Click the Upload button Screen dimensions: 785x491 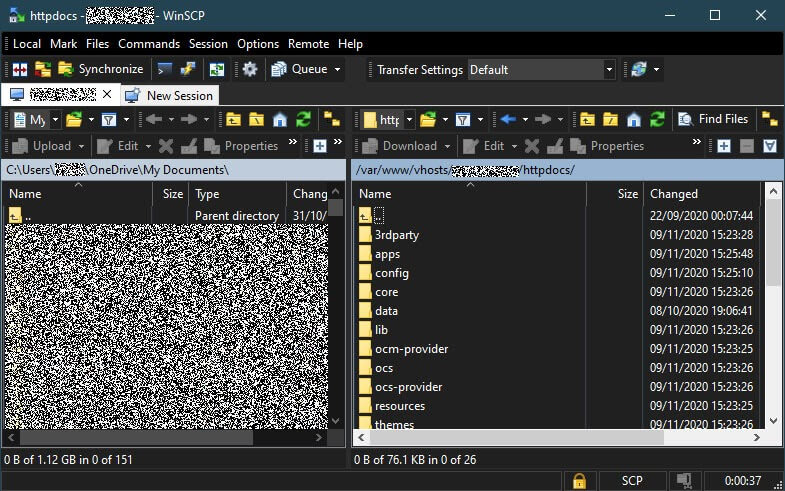pyautogui.click(x=42, y=146)
